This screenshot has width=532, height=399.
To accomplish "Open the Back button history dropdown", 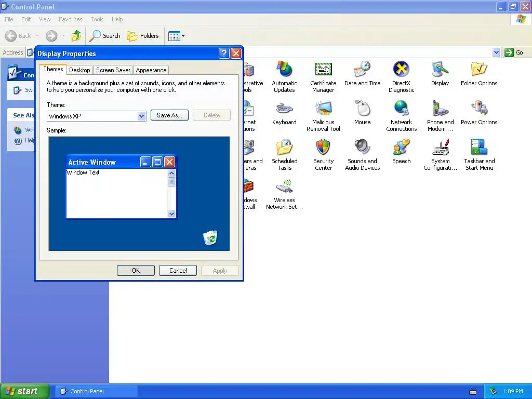I will [37, 36].
